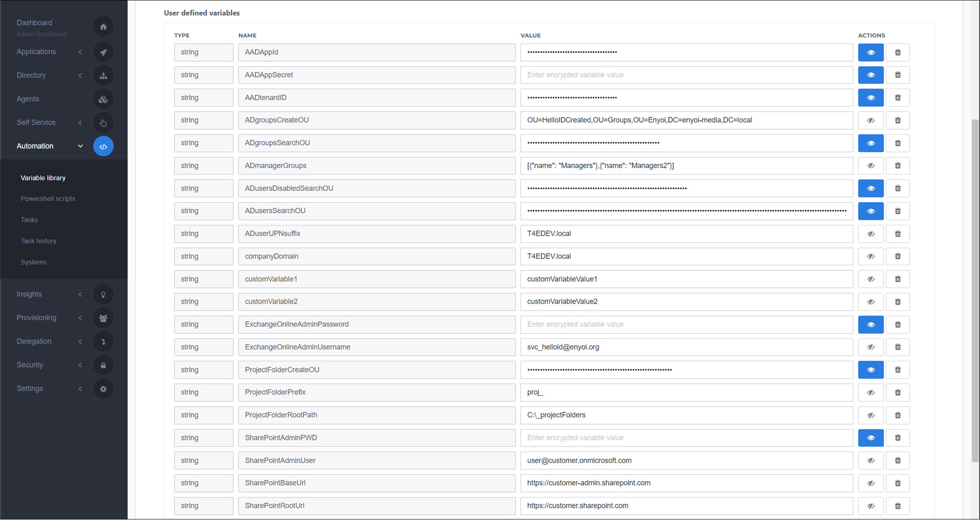The width and height of the screenshot is (980, 520).
Task: Open the Task history submenu item
Action: 39,241
